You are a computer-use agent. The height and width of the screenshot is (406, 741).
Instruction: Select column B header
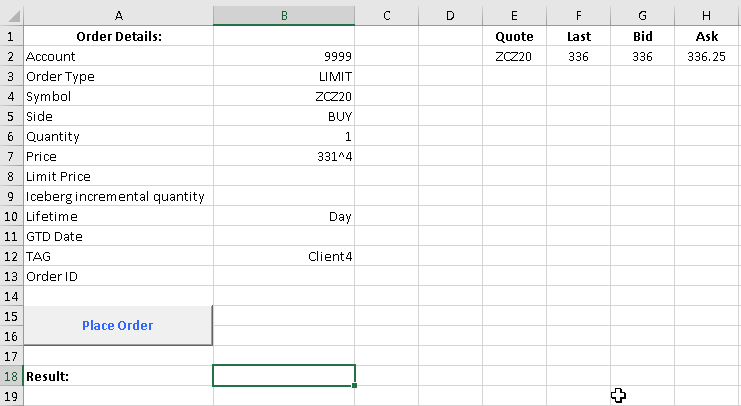tap(284, 15)
